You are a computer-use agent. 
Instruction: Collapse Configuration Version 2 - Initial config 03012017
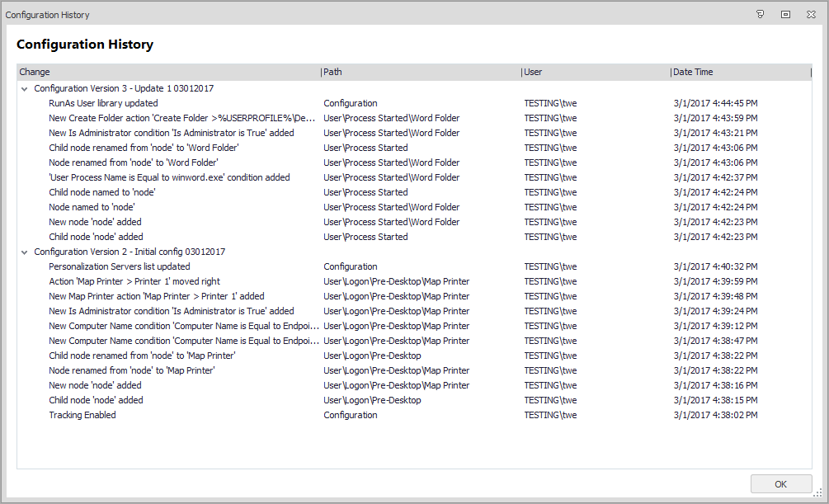pos(25,252)
